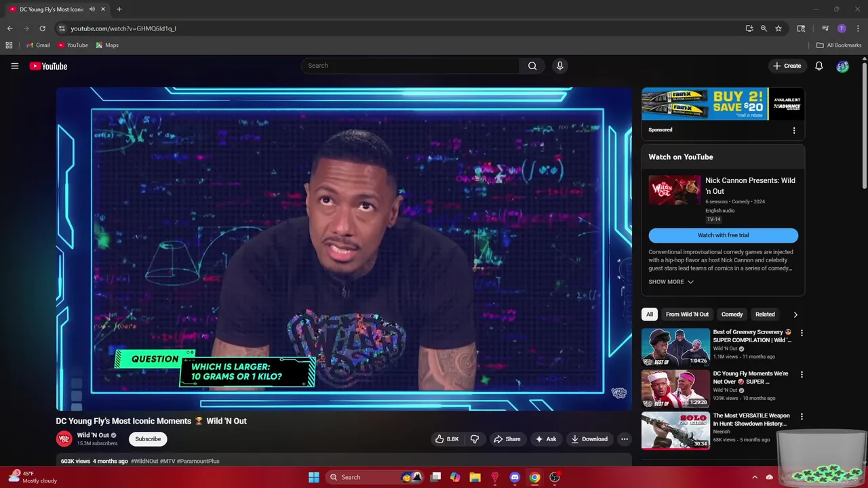Reload the page
868x488 pixels.
42,28
